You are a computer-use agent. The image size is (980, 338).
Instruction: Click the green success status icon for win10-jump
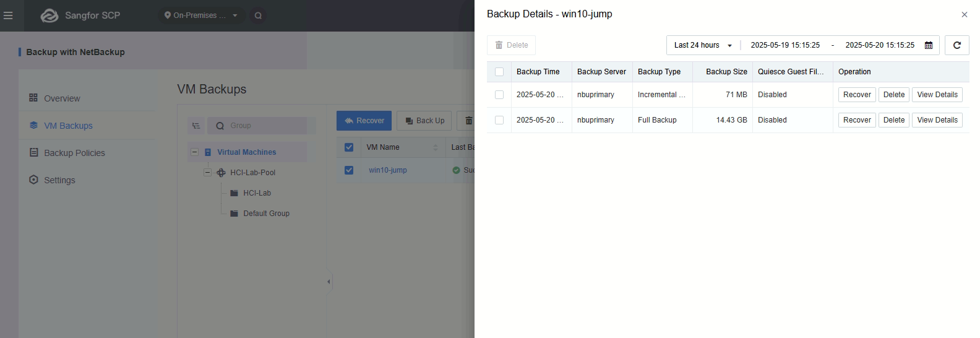(457, 170)
